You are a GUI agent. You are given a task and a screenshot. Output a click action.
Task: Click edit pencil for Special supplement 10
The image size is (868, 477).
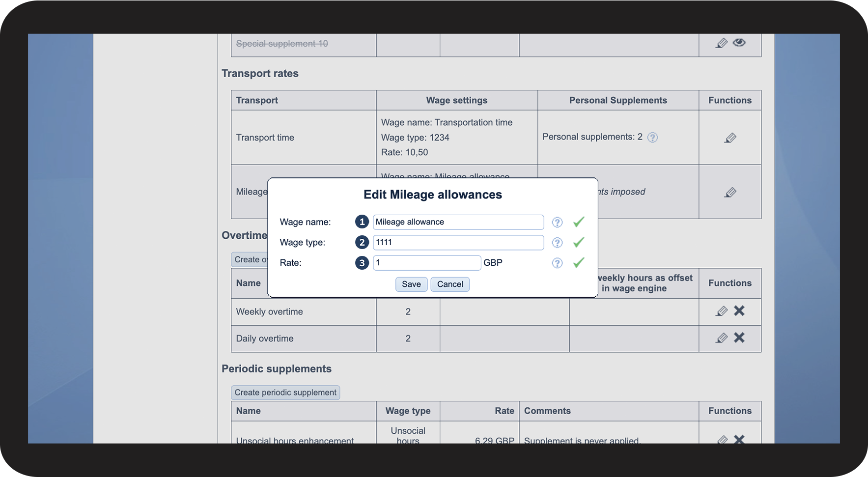[721, 43]
